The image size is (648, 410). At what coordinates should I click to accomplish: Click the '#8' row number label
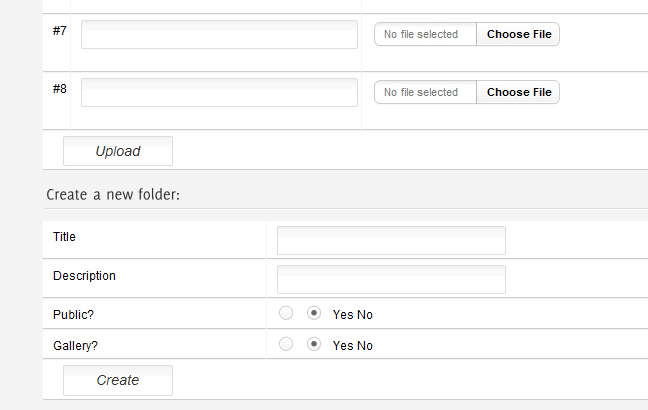point(59,89)
